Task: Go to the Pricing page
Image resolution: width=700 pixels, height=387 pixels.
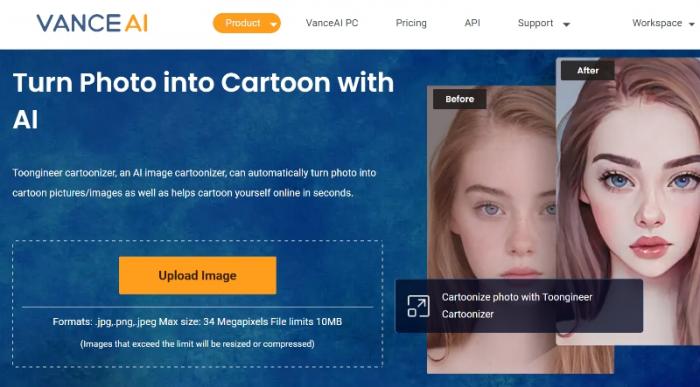Action: pos(411,23)
